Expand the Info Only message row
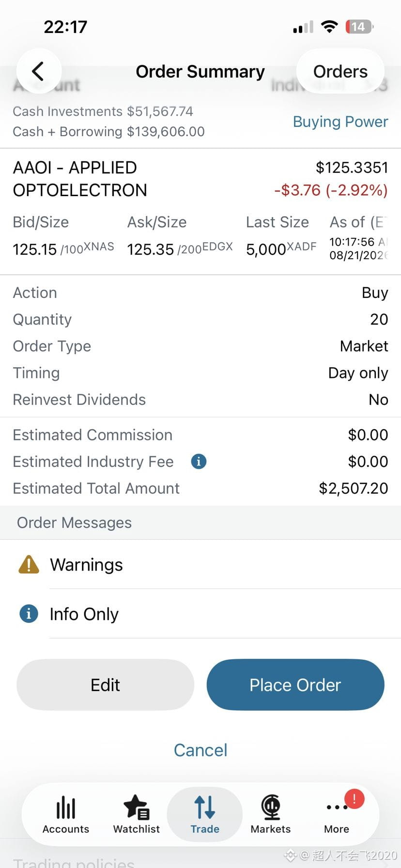Screen dimensions: 401x868 coord(200,614)
